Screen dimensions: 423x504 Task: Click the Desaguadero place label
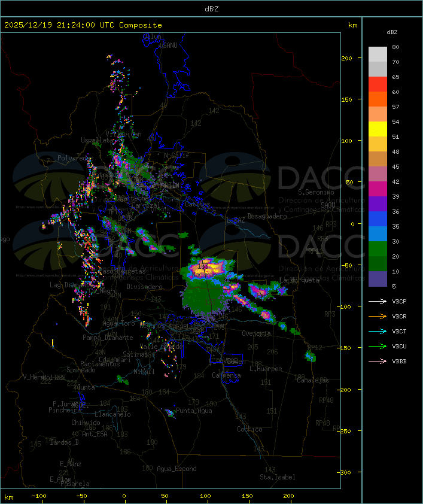pyautogui.click(x=267, y=216)
